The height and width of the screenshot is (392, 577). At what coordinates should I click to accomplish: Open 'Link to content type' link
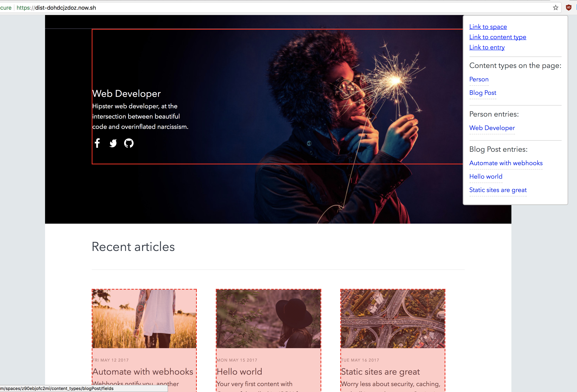pos(497,37)
